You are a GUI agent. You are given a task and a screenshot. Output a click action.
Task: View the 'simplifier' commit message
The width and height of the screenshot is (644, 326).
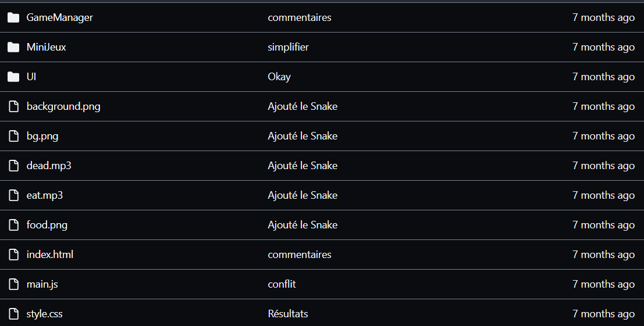point(288,47)
